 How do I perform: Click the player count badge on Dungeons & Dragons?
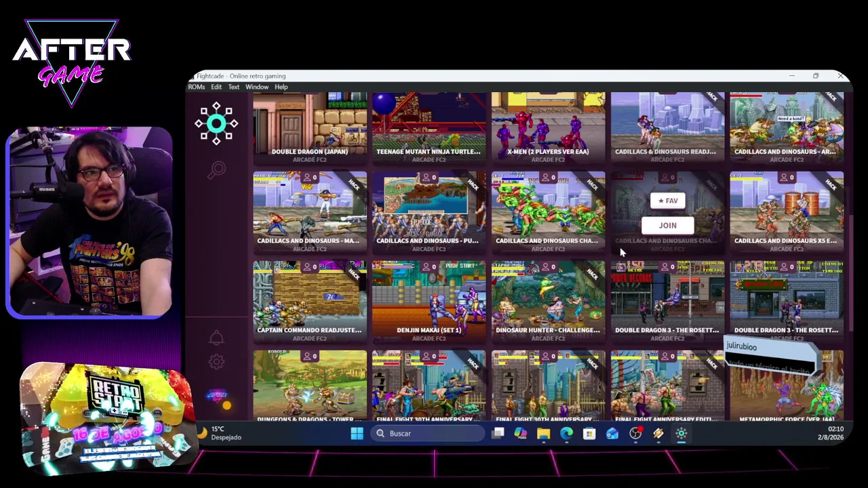click(x=310, y=357)
